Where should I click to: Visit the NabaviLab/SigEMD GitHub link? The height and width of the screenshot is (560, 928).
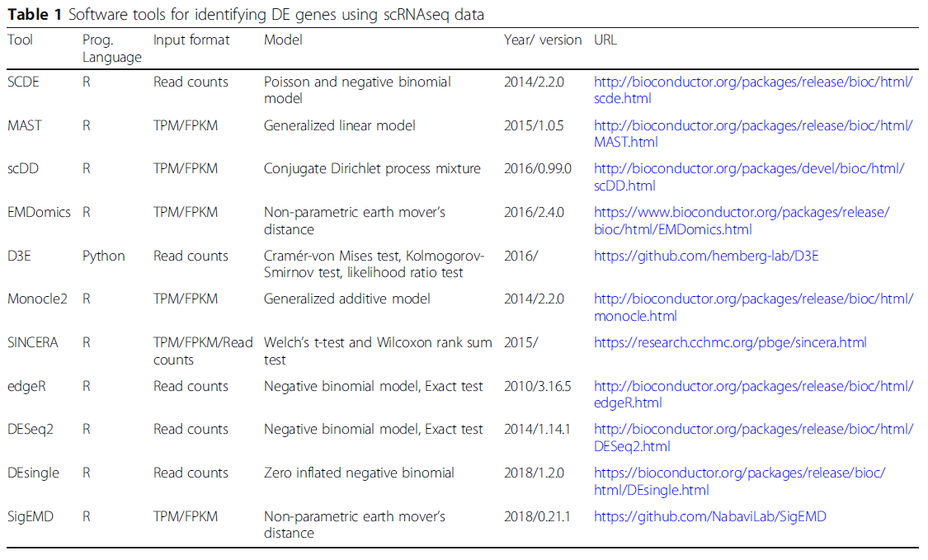click(x=710, y=516)
